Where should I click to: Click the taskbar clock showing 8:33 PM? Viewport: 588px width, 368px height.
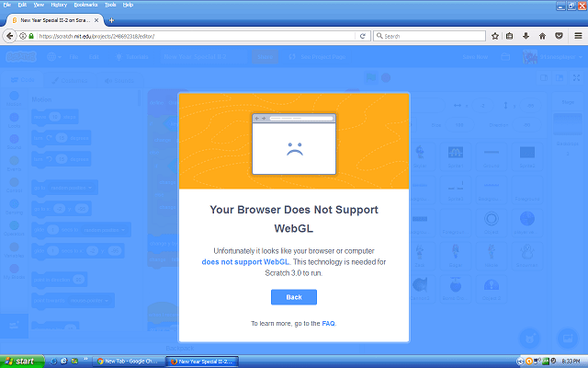(x=571, y=362)
